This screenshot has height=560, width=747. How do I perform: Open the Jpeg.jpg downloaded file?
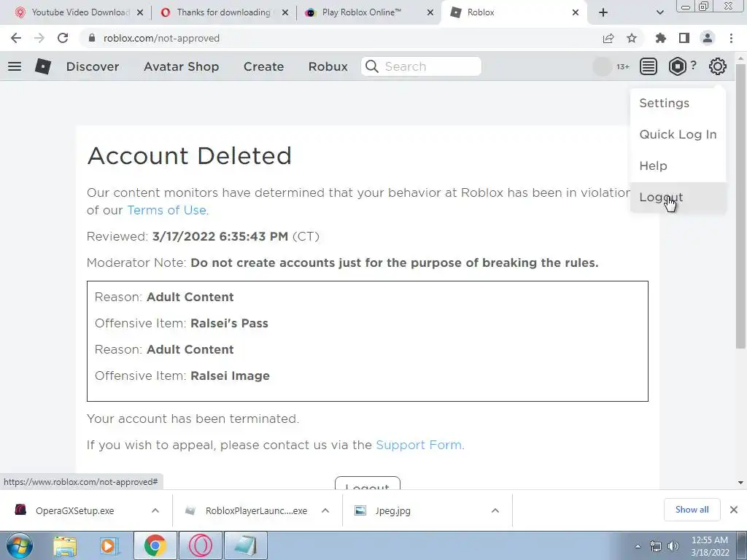click(383, 510)
